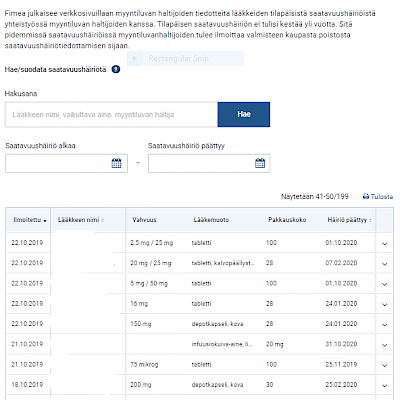Click the Saatavuushäiriö alkaa date field
This screenshot has height=400, width=400.
tap(66, 163)
